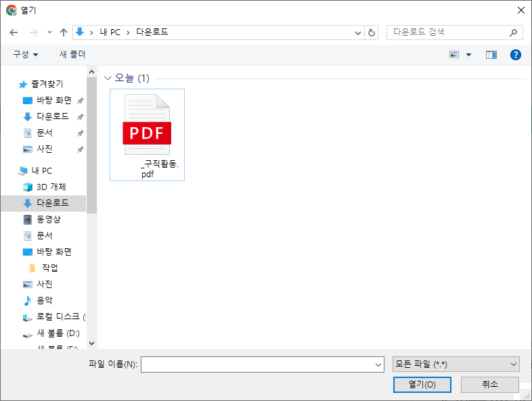Open recent locations dropdown arrow
This screenshot has width=532, height=401.
(x=49, y=32)
